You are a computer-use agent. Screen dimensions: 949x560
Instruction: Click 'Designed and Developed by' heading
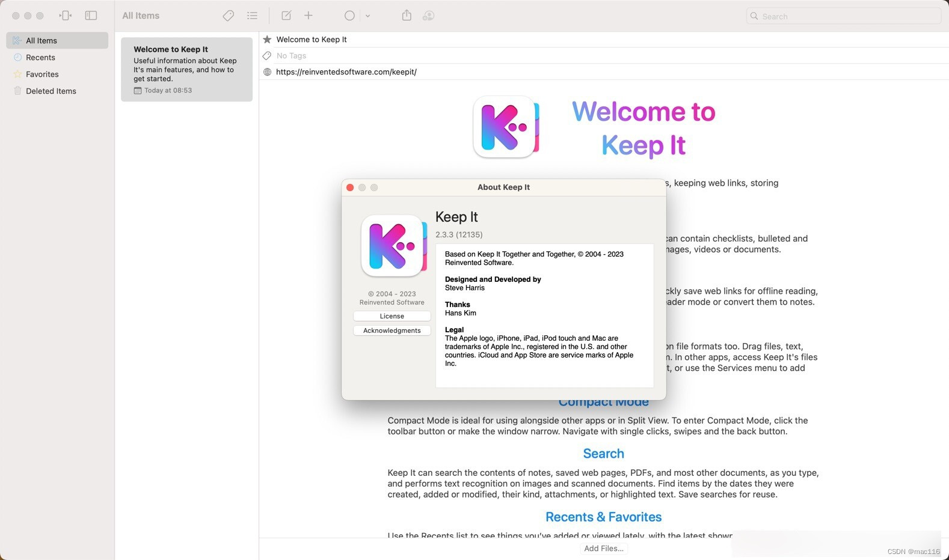pos(493,279)
